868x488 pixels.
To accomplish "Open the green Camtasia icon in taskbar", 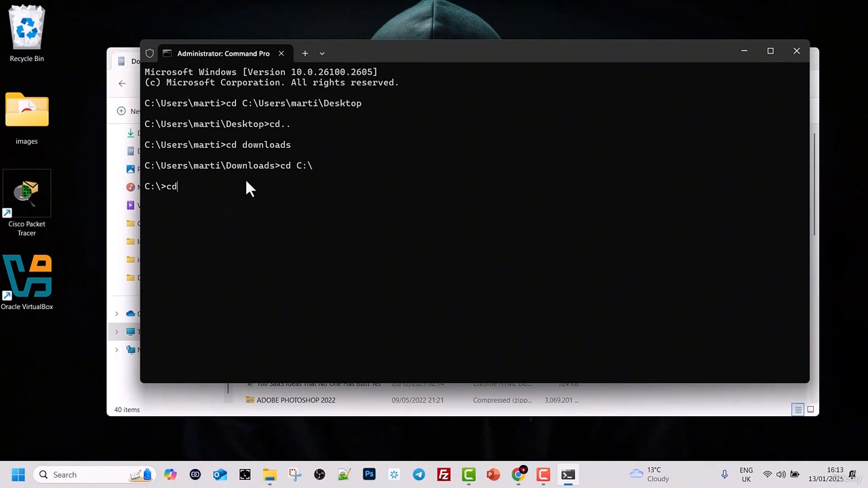I will coord(469,474).
